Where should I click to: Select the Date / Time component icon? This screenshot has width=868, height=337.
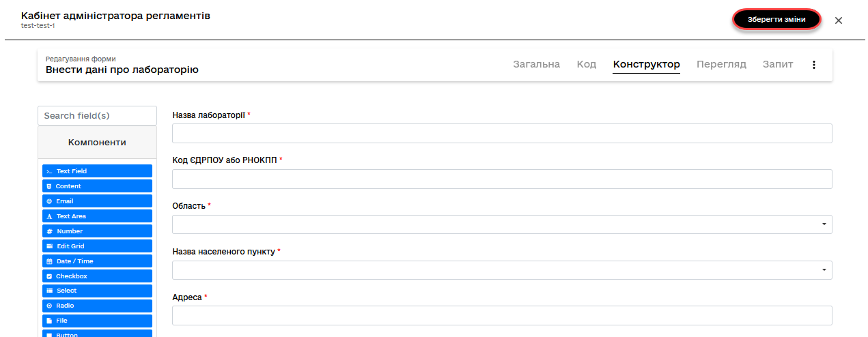coord(49,261)
